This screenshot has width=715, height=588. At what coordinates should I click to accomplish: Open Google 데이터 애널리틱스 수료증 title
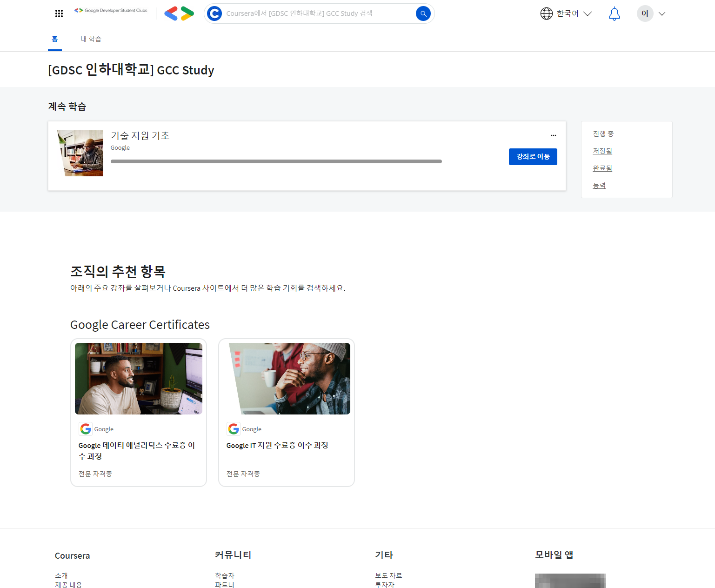137,451
